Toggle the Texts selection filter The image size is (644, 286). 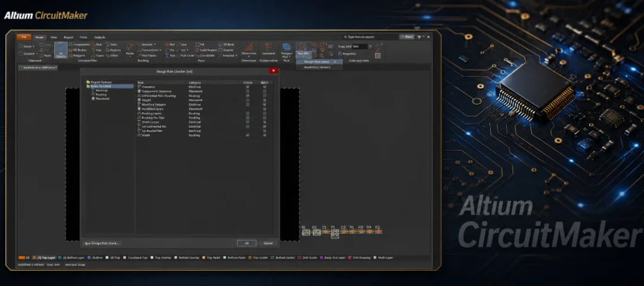112,44
